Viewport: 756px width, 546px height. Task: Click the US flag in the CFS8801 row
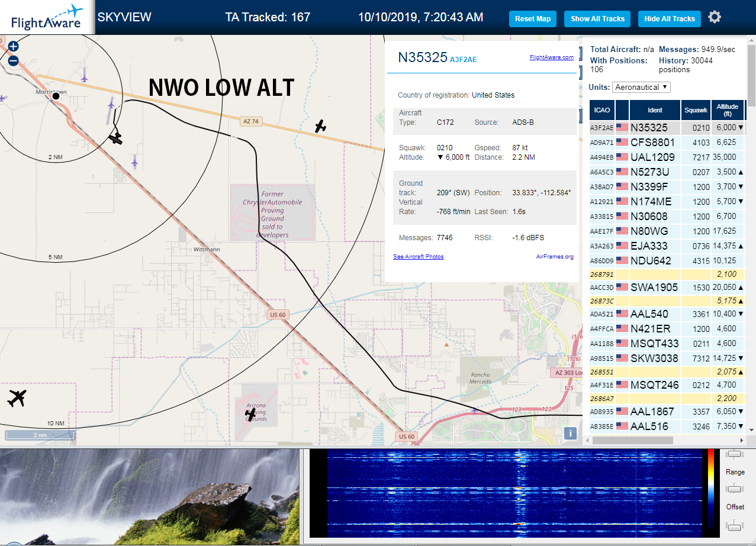tap(622, 143)
